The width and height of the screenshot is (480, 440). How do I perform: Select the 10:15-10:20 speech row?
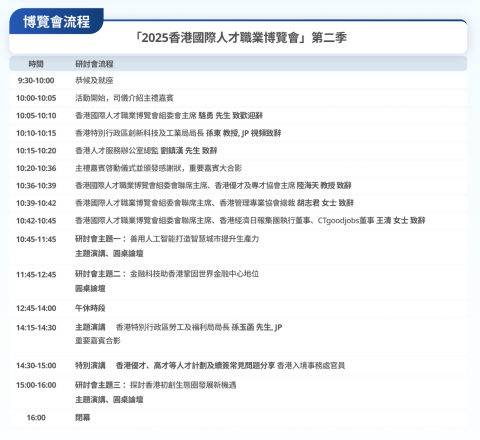[238, 151]
